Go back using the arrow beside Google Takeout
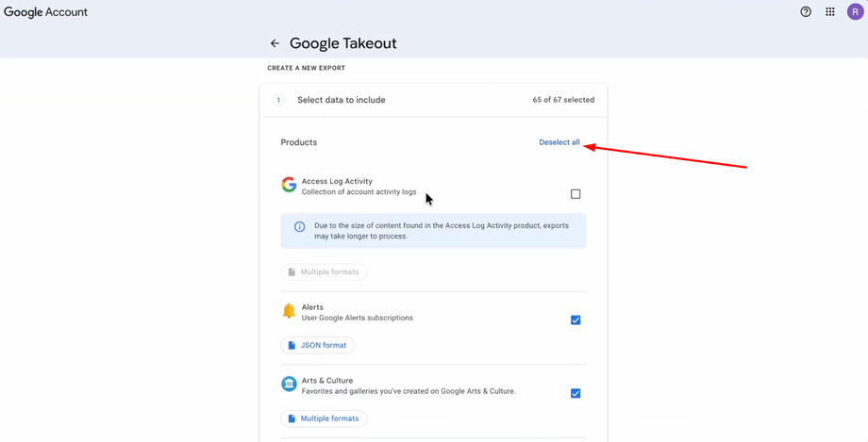This screenshot has width=868, height=442. pos(275,43)
